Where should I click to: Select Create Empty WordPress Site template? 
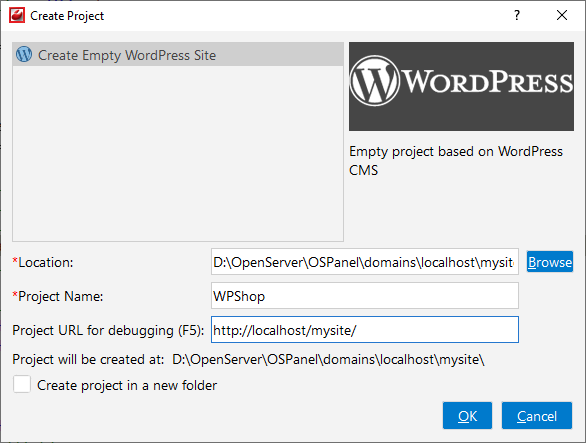point(178,55)
